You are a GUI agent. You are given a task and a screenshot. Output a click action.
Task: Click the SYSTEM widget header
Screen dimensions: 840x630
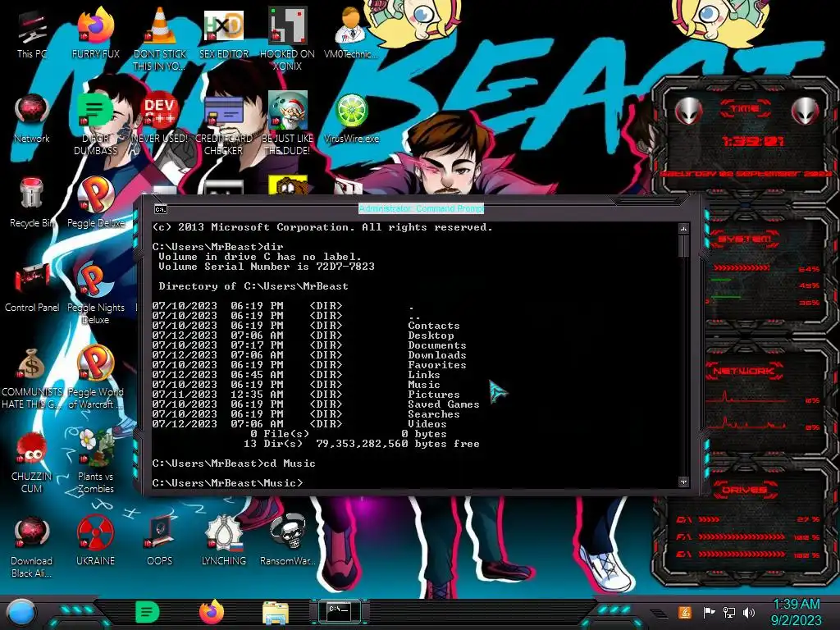(x=745, y=239)
